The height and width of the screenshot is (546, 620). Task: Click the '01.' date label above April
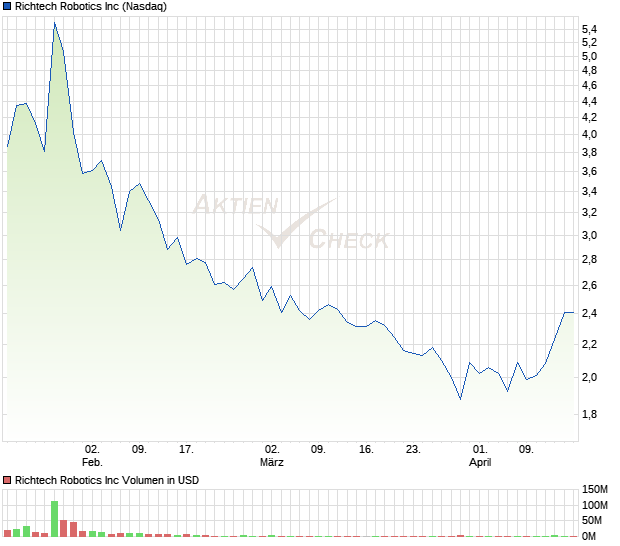480,449
